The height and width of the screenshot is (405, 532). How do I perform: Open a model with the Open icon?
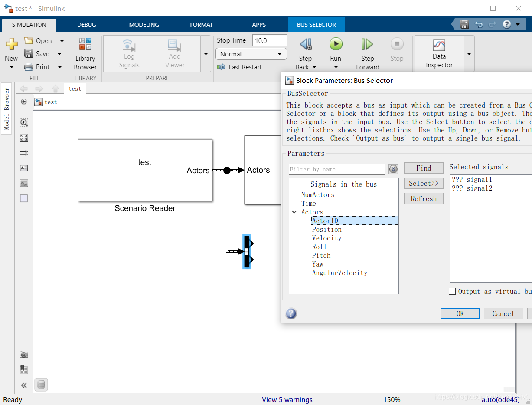pyautogui.click(x=29, y=41)
